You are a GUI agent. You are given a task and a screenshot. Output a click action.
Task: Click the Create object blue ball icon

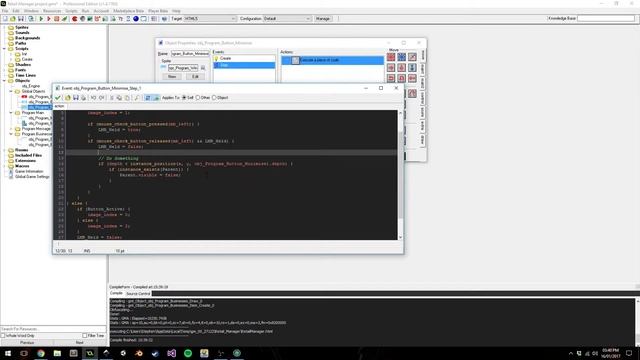136,19
